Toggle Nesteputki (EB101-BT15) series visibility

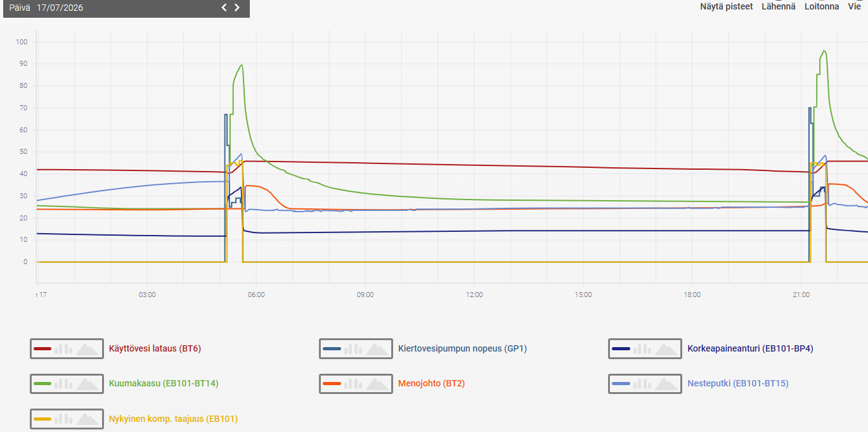[738, 383]
